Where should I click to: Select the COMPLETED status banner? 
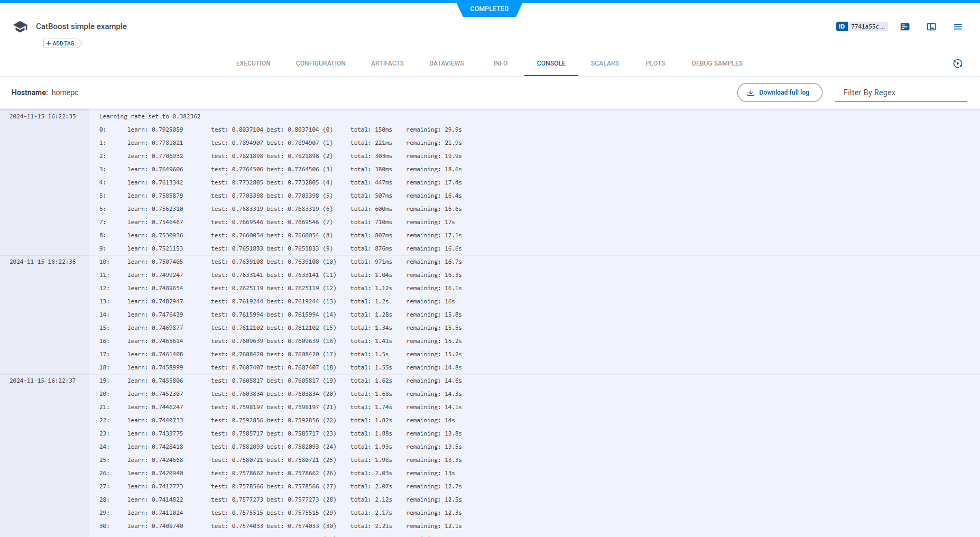click(x=489, y=9)
